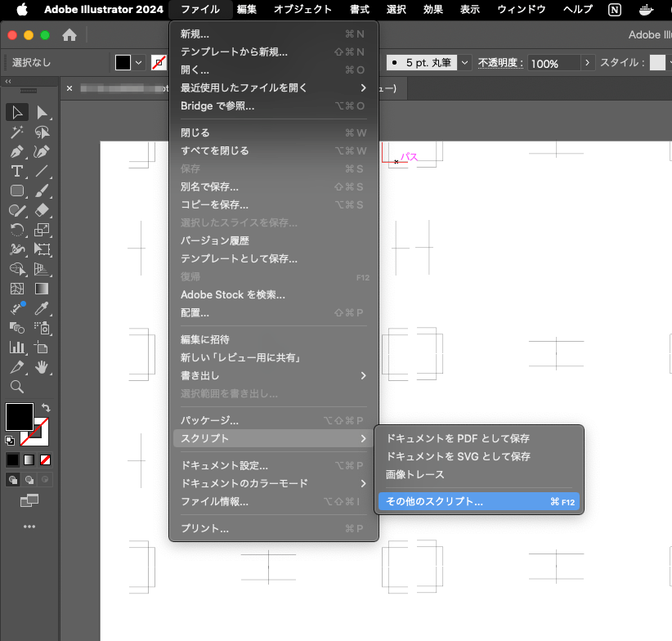Change screen mode icon
This screenshot has height=641, width=672.
[x=29, y=500]
